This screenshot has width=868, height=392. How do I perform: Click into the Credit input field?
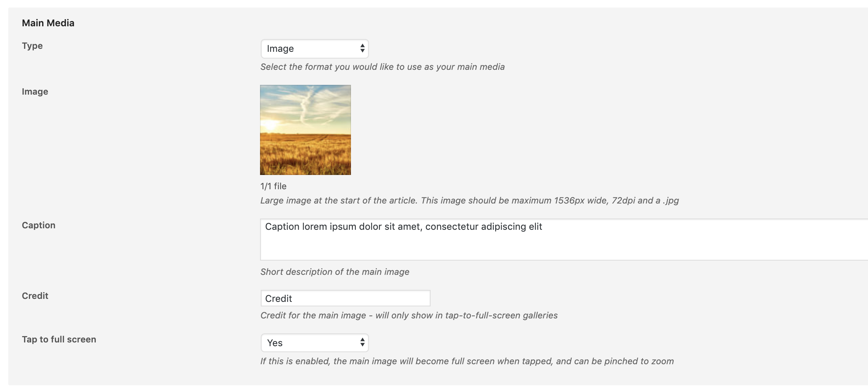[x=345, y=298]
